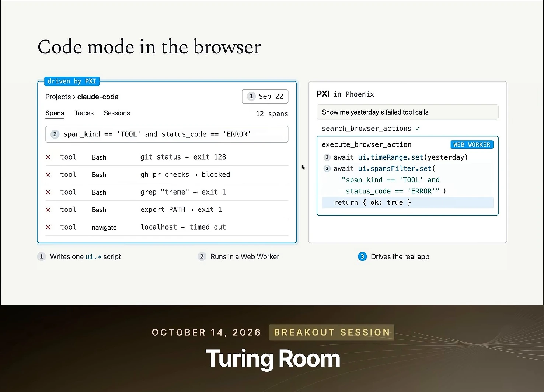Click the "Drives the real app" caption
Viewport: 544px width, 392px height.
pyautogui.click(x=400, y=256)
